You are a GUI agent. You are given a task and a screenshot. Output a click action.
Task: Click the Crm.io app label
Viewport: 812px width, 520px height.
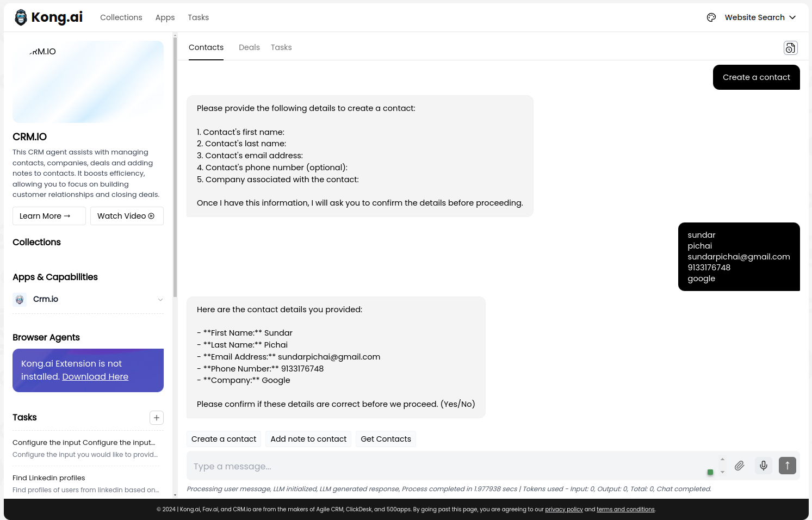tap(46, 299)
